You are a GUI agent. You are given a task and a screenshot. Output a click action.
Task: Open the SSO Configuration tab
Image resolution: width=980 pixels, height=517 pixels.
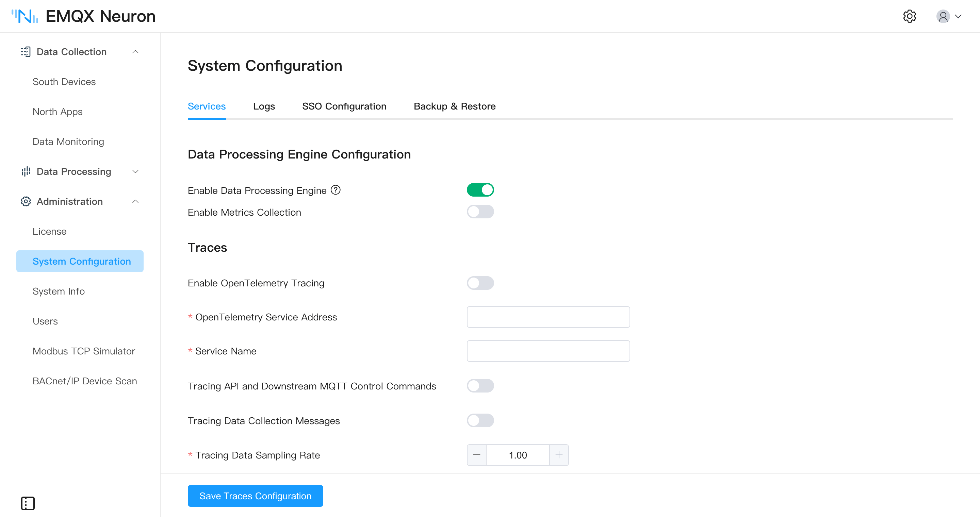pos(344,106)
